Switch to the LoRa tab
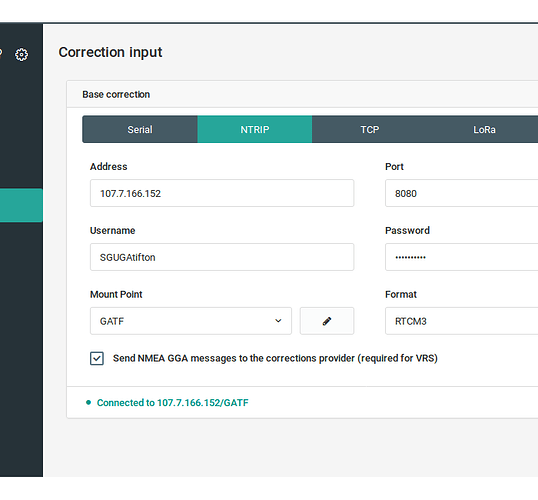The height and width of the screenshot is (500, 538). click(484, 129)
